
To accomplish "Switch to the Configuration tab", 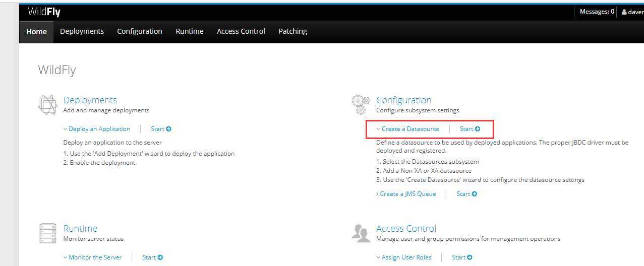I will 140,31.
